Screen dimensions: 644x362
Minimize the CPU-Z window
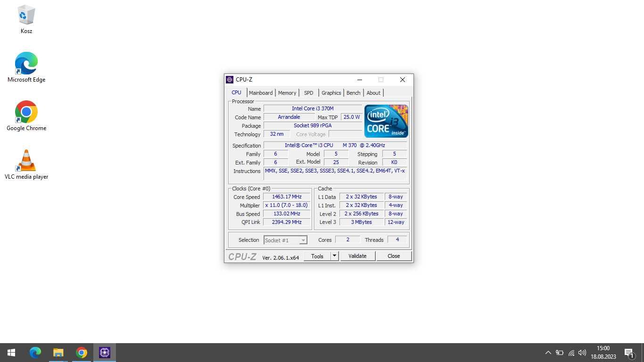(360, 80)
